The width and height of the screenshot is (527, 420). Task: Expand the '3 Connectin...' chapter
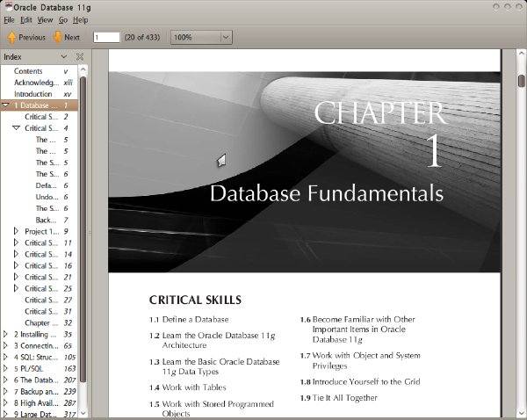[5, 345]
